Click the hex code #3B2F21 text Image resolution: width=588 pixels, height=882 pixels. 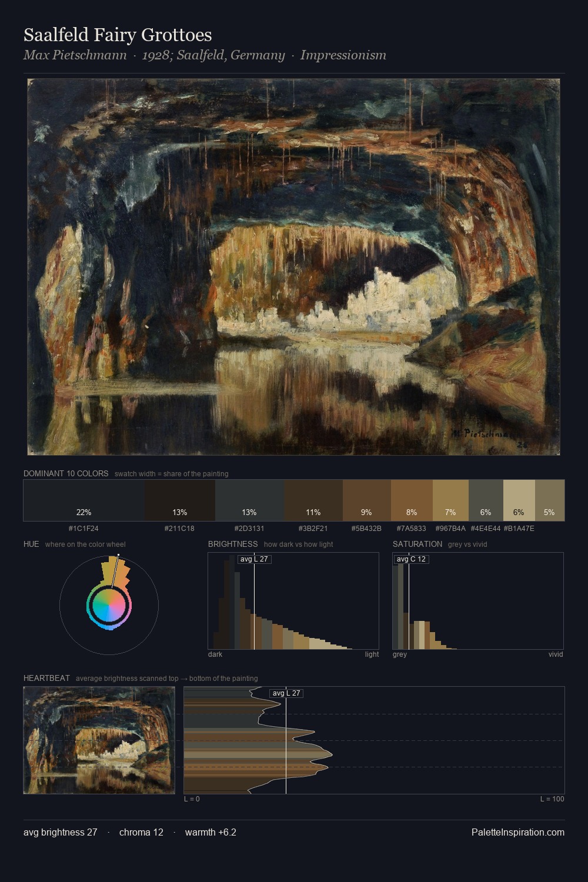point(313,529)
